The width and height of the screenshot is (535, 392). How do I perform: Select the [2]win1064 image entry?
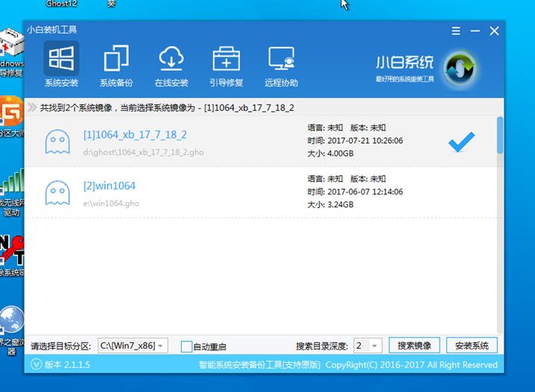point(110,186)
